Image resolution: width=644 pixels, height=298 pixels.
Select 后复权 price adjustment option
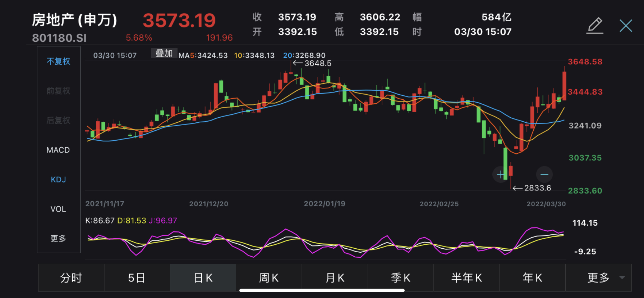tap(58, 120)
